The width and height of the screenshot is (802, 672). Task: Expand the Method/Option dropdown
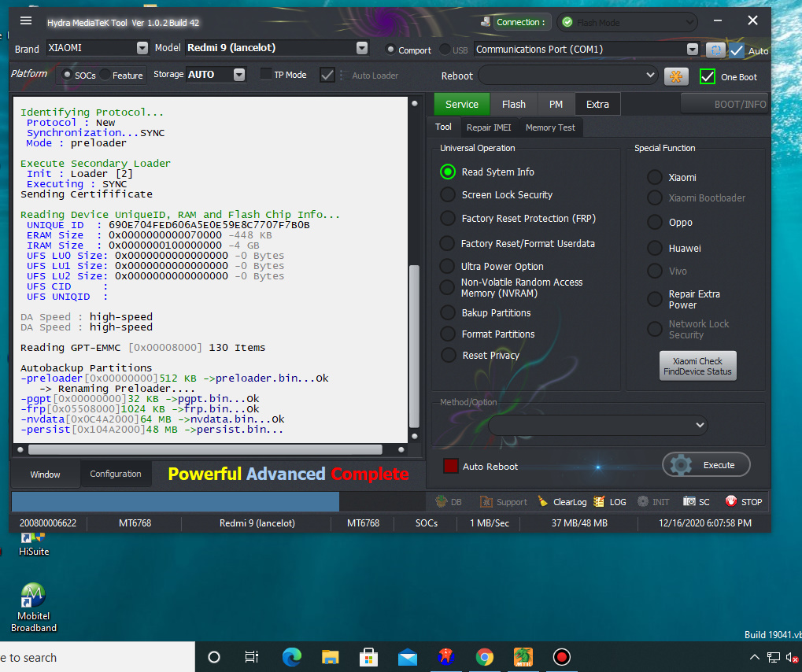coord(597,425)
